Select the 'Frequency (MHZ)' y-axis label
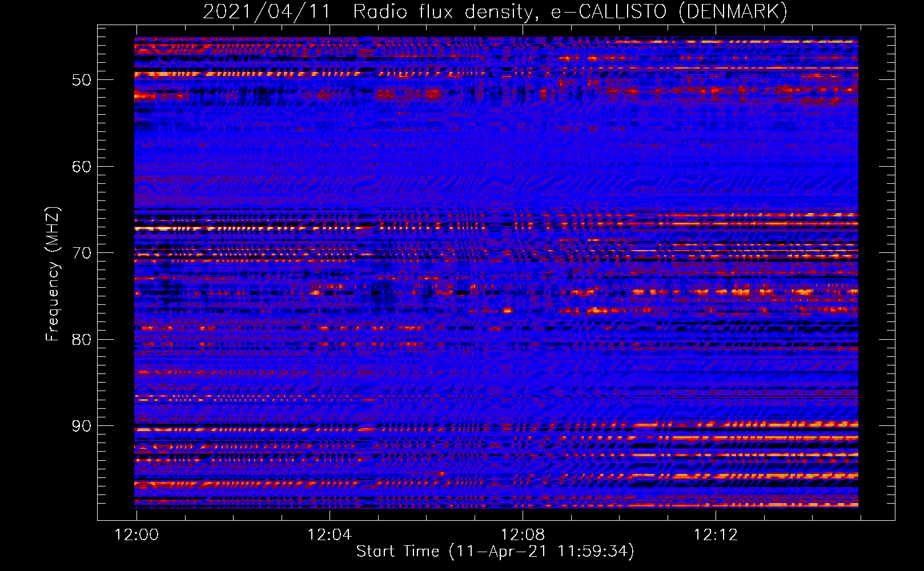Image resolution: width=924 pixels, height=571 pixels. tap(53, 274)
